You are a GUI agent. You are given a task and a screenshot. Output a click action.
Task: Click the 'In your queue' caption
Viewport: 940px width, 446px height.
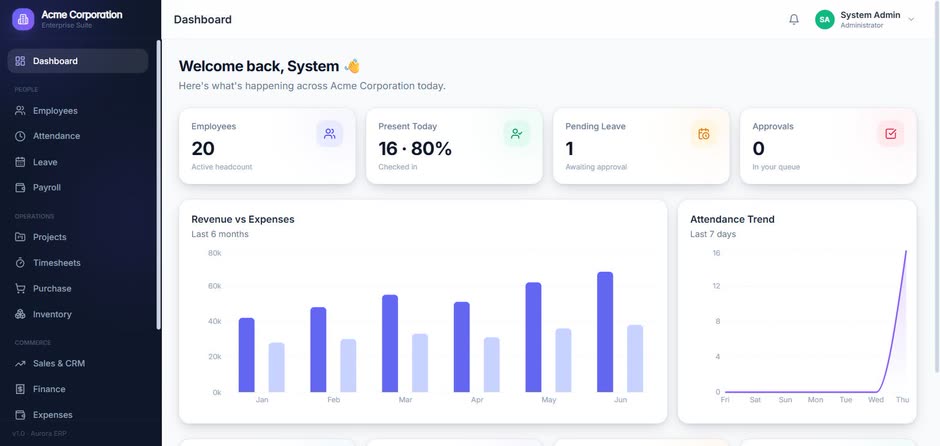click(776, 167)
